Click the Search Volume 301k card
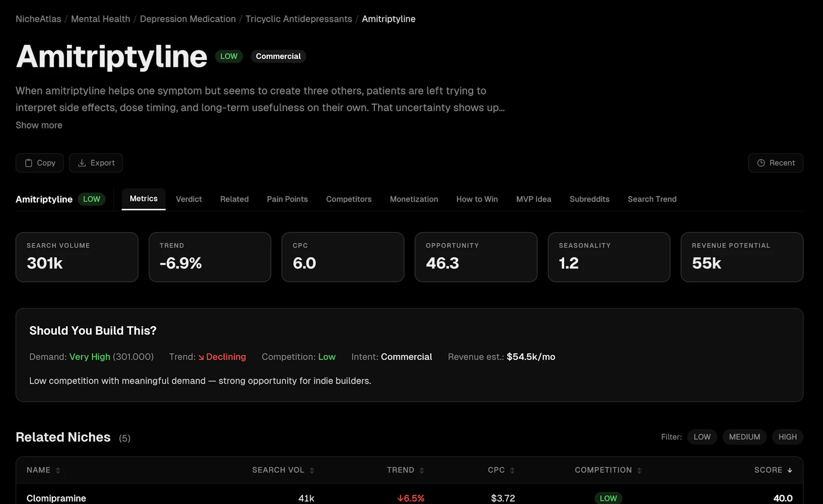 click(x=77, y=257)
